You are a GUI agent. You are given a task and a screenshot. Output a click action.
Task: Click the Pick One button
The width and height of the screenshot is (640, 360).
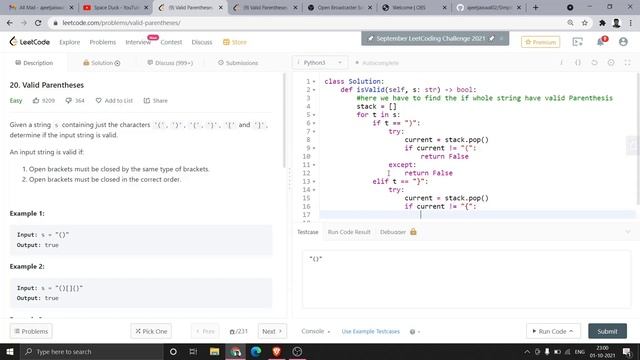click(x=151, y=331)
